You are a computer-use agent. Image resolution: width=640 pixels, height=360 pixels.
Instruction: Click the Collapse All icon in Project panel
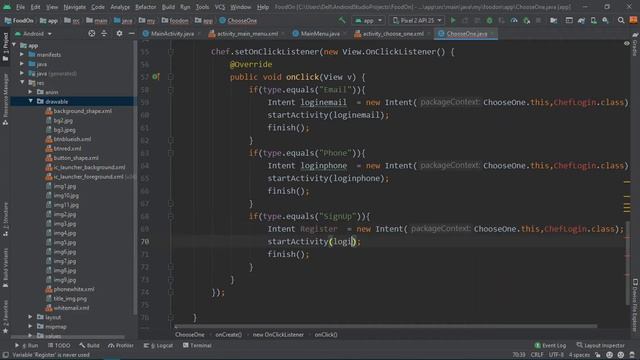[x=104, y=33]
